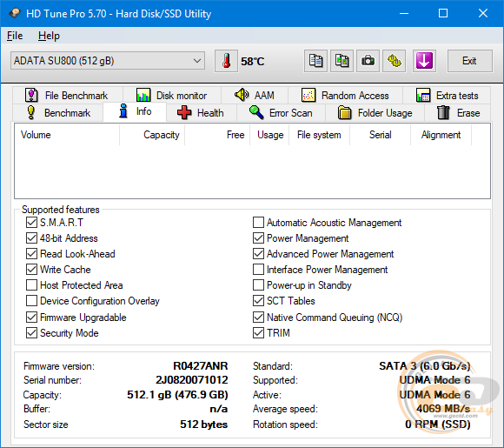Click the copy text to clipboard icon

[x=315, y=61]
